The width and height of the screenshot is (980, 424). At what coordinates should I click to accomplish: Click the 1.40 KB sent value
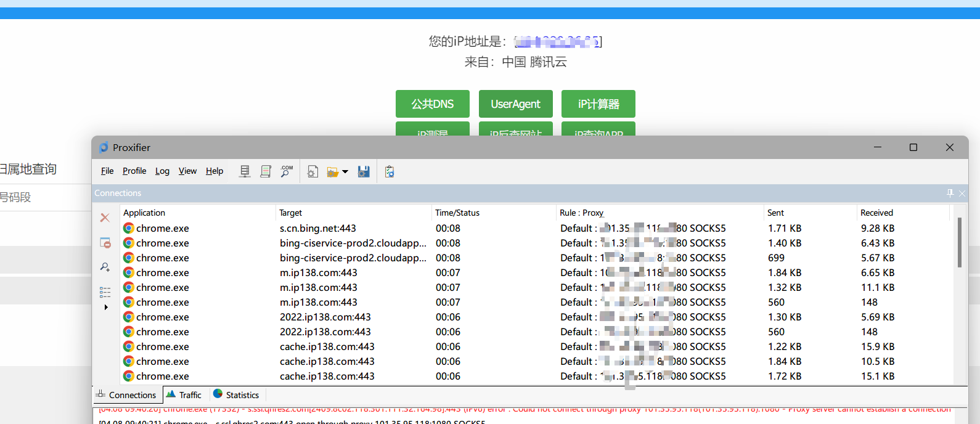785,243
